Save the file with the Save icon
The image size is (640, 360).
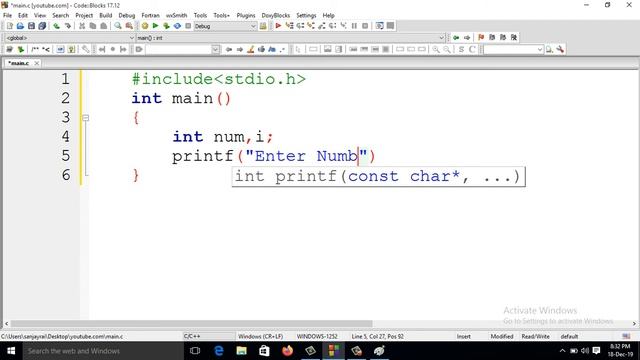tap(31, 26)
